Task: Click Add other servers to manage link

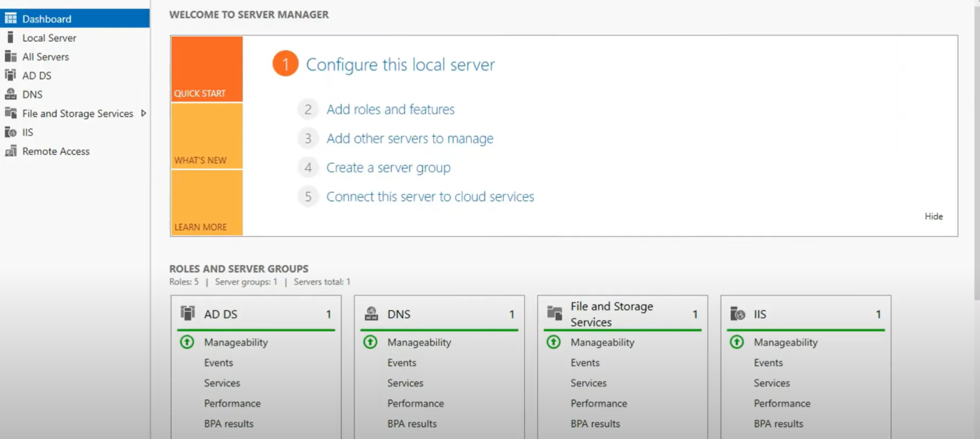Action: [410, 139]
